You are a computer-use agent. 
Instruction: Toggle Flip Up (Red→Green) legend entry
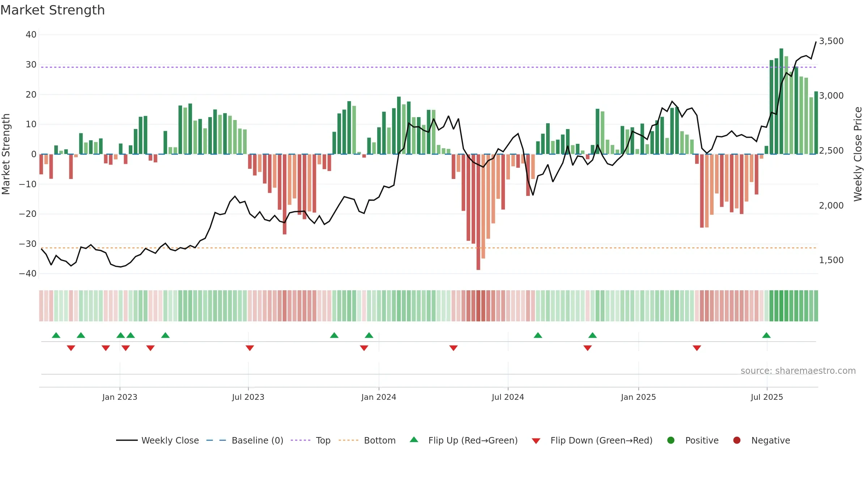pyautogui.click(x=464, y=440)
